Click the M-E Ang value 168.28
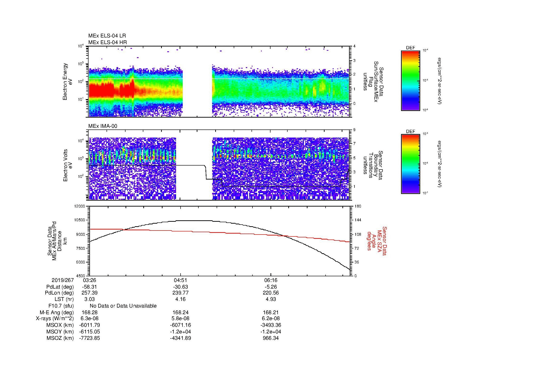Screen dimensions: 555x392 (90, 312)
